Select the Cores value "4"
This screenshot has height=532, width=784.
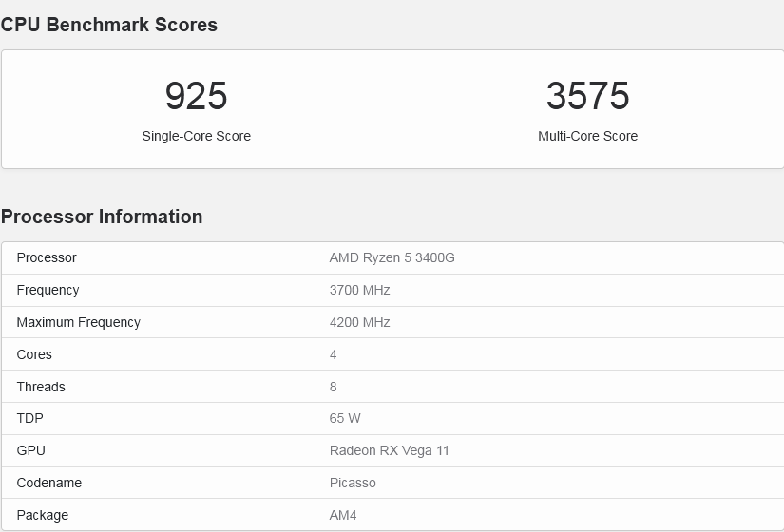333,354
